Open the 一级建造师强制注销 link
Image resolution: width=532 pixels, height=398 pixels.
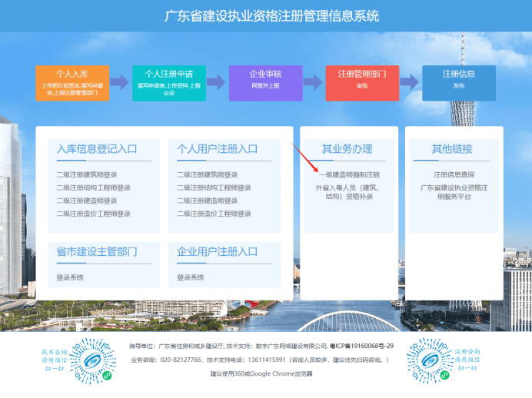pyautogui.click(x=349, y=174)
